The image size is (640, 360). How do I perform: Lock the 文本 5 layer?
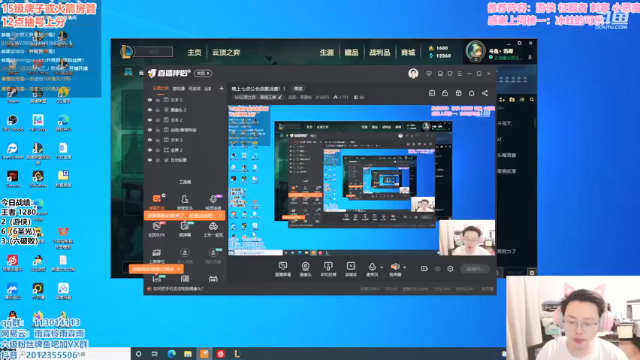click(158, 100)
